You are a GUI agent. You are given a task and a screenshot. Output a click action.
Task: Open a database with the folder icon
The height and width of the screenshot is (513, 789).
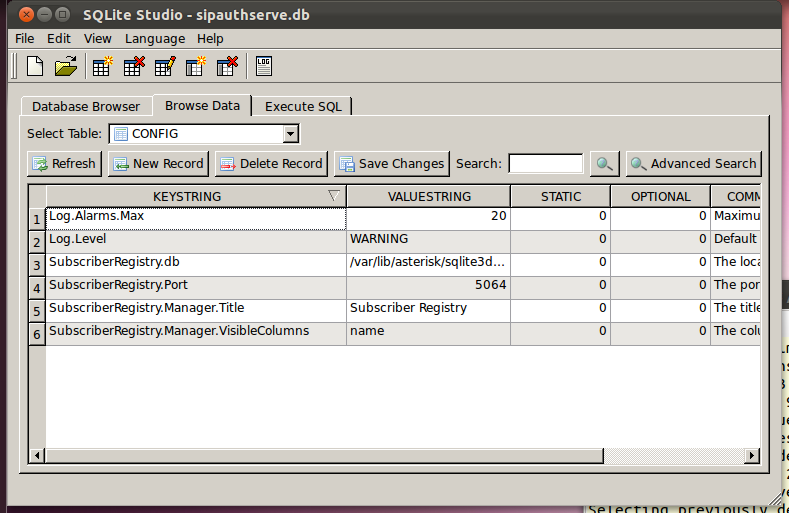(x=66, y=67)
